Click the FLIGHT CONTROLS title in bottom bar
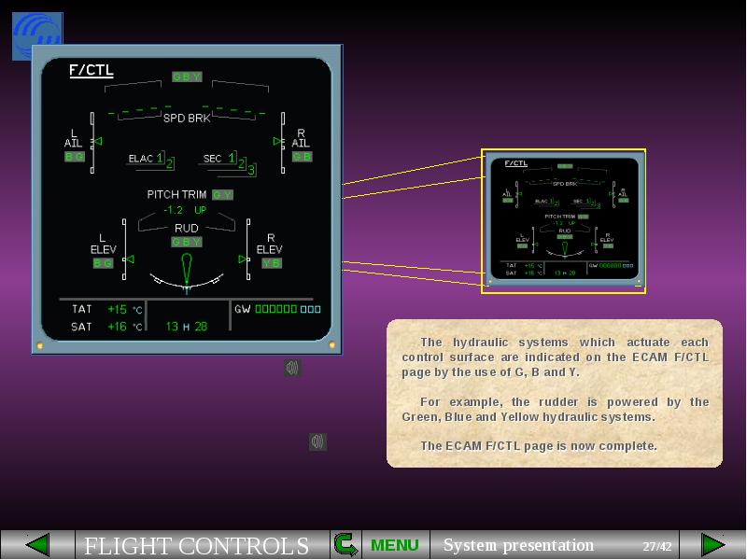Screen dimensions: 747x560 (x=197, y=546)
